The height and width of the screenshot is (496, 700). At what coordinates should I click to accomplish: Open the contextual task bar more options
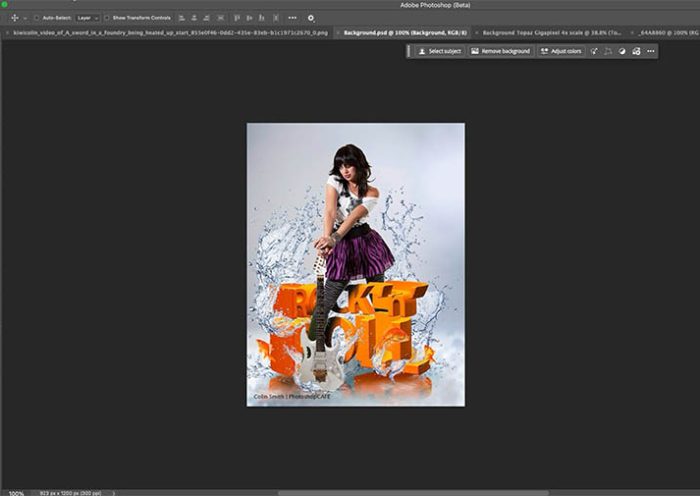pos(650,51)
